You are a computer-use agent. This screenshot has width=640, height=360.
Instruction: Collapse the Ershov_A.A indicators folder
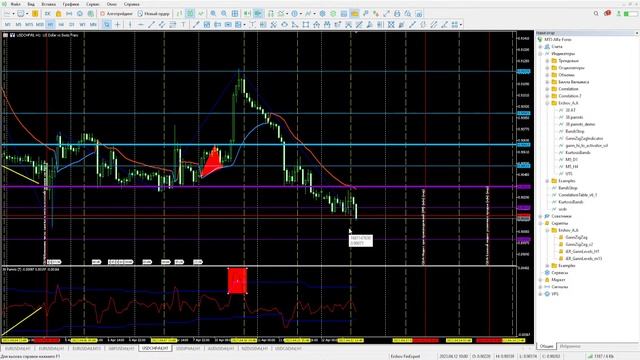click(x=547, y=103)
